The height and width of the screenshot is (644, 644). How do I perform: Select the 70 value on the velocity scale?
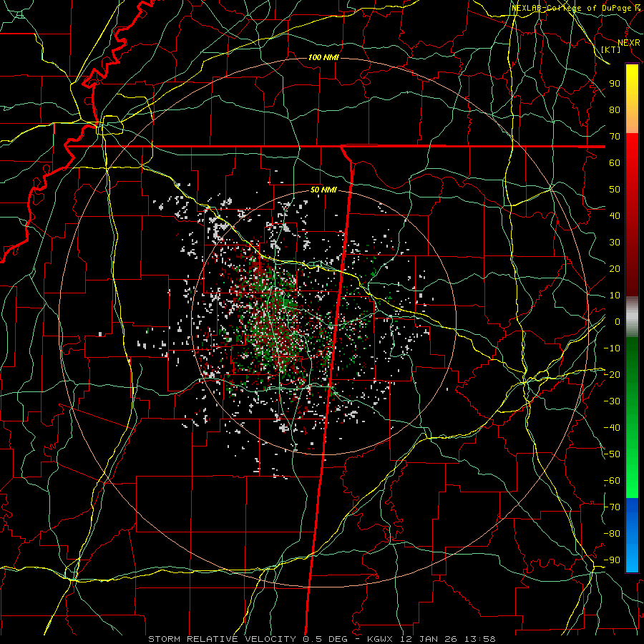click(615, 137)
